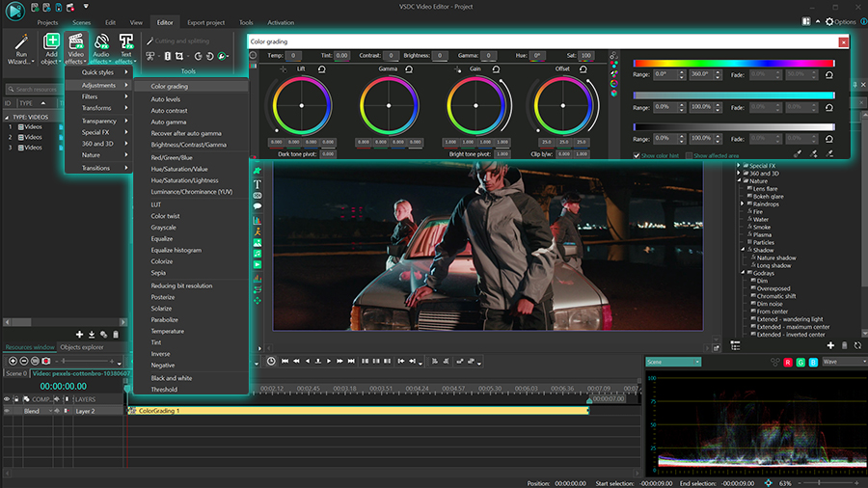Viewport: 868px width, 488px height.
Task: Open the Scene dropdown in scope panel
Action: tap(673, 362)
